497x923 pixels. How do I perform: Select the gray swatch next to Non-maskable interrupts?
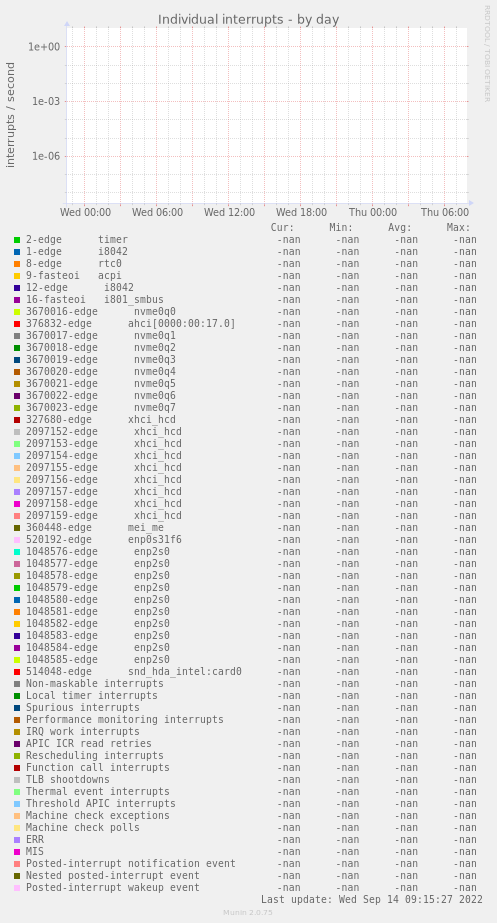click(17, 684)
